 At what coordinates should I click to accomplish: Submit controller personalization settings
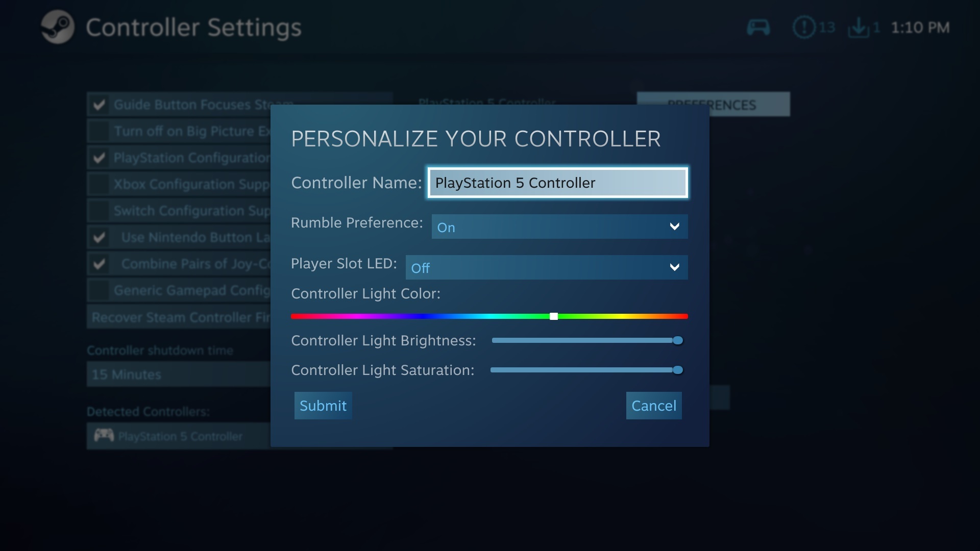click(x=323, y=406)
